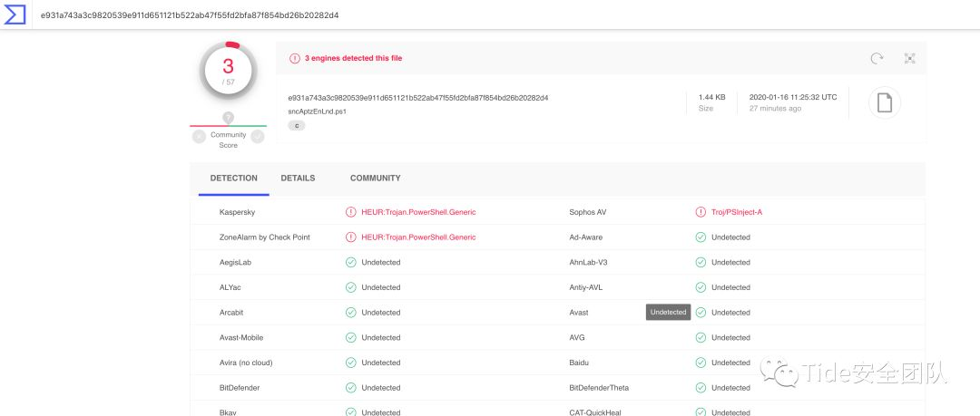Image resolution: width=980 pixels, height=416 pixels.
Task: Upvote using the community score check icon
Action: tap(258, 136)
